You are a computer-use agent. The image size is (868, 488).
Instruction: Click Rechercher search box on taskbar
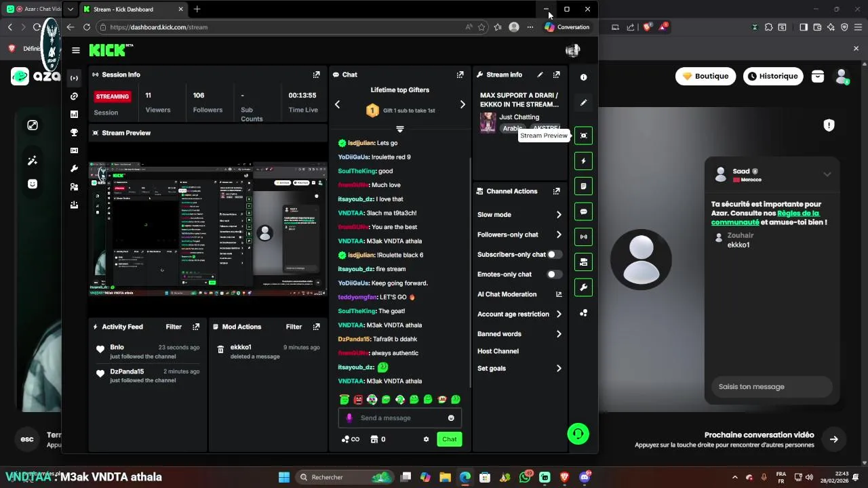coord(346,477)
